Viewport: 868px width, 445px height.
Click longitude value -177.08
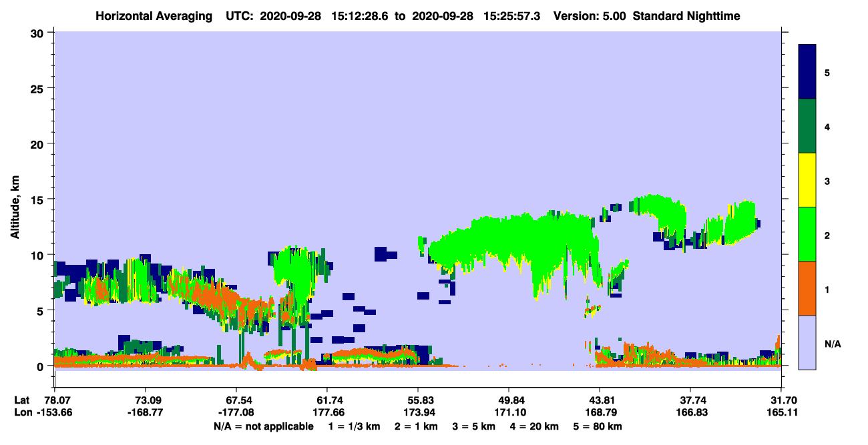pos(236,412)
